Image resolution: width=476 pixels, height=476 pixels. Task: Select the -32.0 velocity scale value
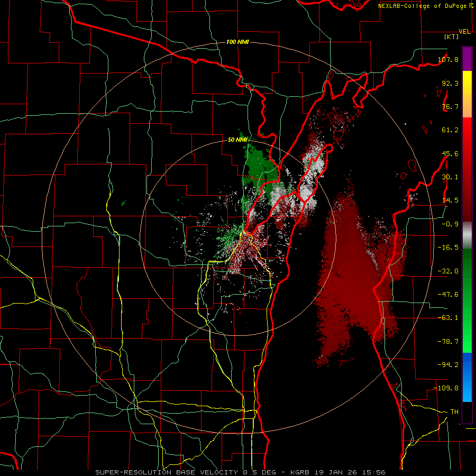tap(448, 271)
